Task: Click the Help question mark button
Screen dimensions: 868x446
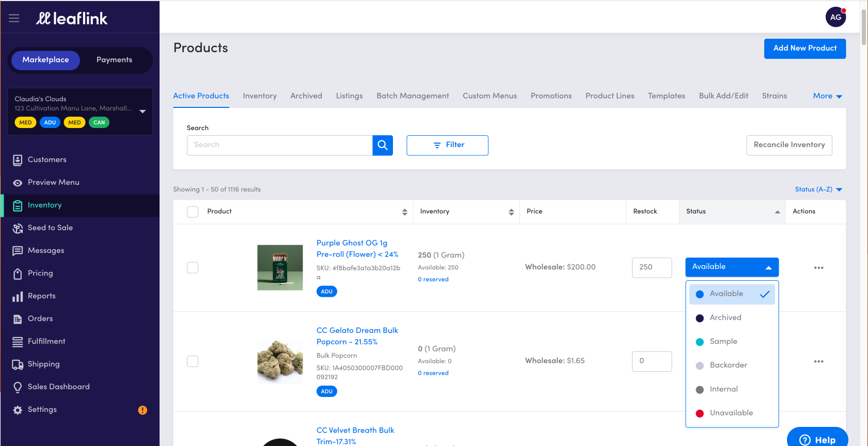Action: (x=817, y=439)
